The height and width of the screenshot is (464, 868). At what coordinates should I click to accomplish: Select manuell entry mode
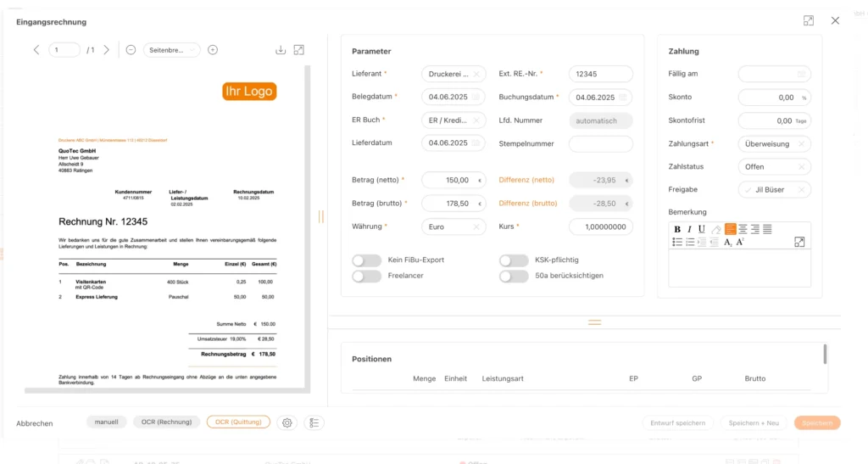click(x=106, y=422)
